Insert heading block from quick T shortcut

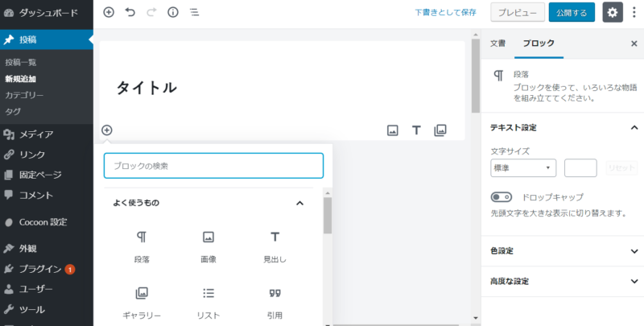(x=416, y=130)
